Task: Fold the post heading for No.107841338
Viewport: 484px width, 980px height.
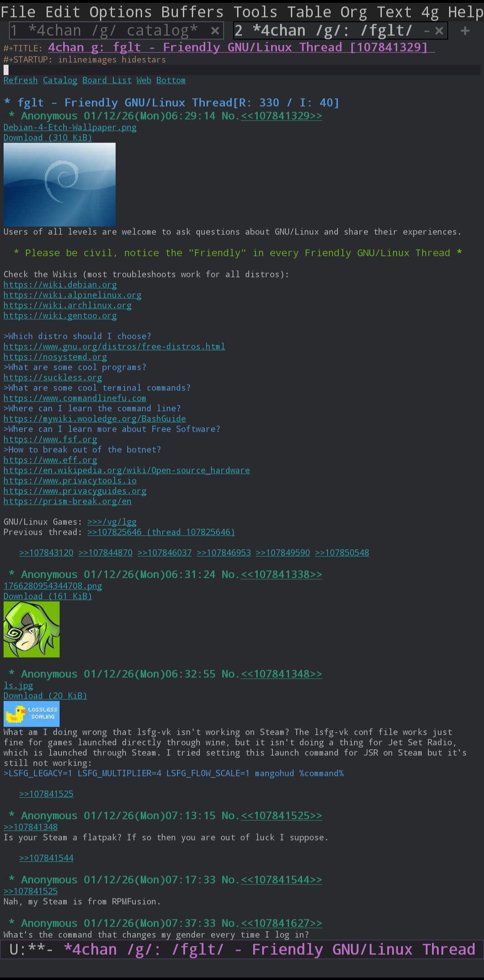Action: coord(12,574)
